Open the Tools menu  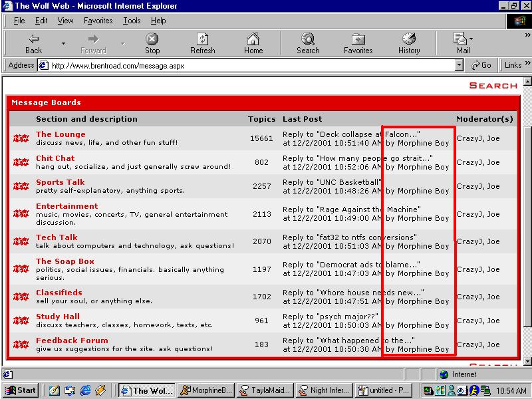pos(132,21)
